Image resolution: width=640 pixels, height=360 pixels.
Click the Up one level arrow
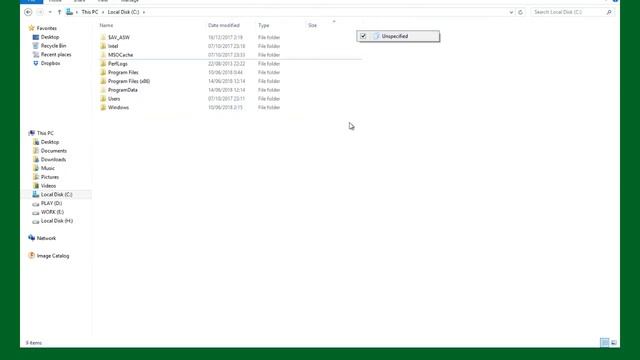coord(60,12)
